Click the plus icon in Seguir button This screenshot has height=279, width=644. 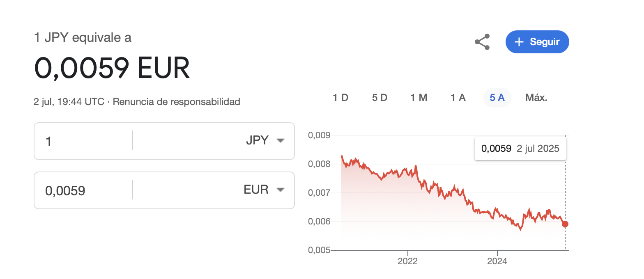point(519,42)
